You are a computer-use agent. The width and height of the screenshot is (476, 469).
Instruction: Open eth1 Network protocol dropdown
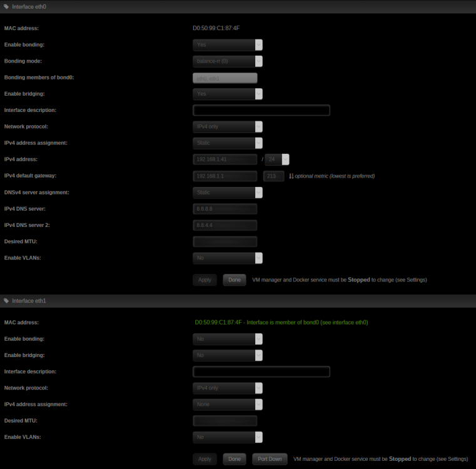(228, 388)
